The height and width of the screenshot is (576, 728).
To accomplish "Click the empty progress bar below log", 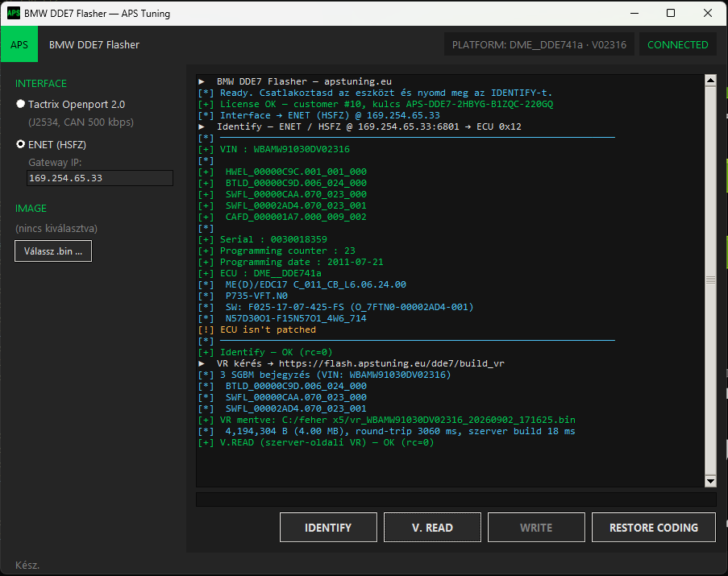I will point(456,499).
